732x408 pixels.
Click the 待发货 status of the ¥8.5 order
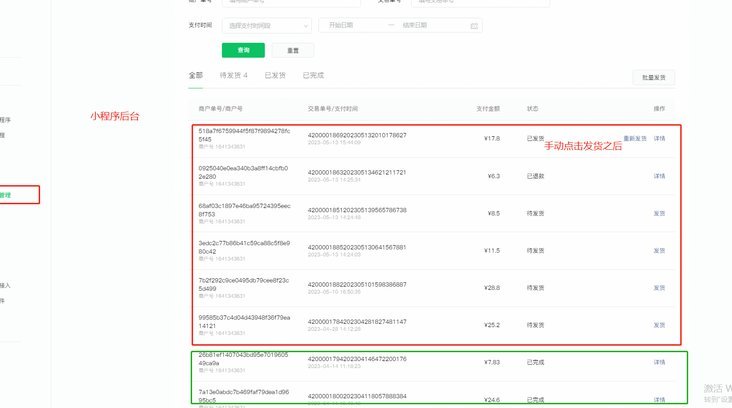(535, 213)
